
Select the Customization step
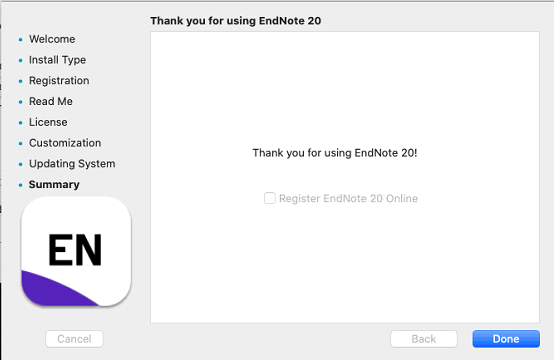pyautogui.click(x=65, y=143)
